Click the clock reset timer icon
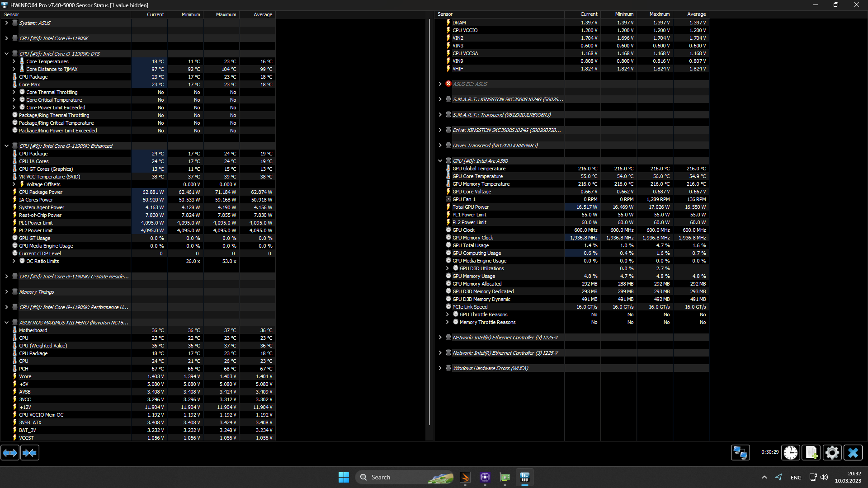868x488 pixels. (x=791, y=453)
